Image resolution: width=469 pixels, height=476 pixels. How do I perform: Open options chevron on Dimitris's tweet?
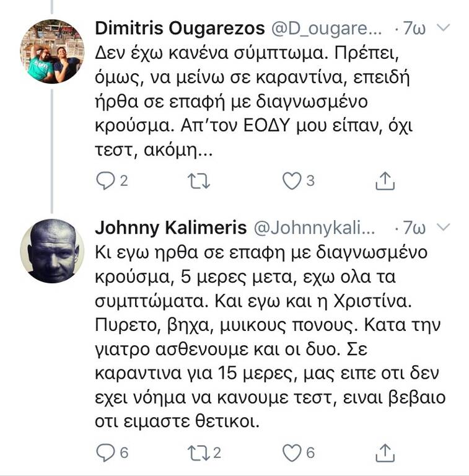click(444, 28)
